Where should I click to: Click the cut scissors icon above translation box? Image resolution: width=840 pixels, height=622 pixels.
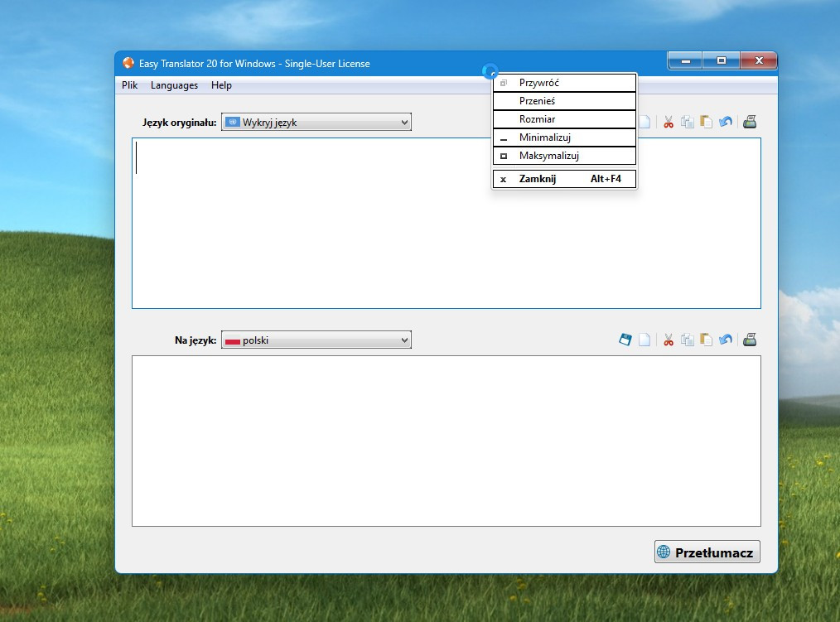click(668, 340)
